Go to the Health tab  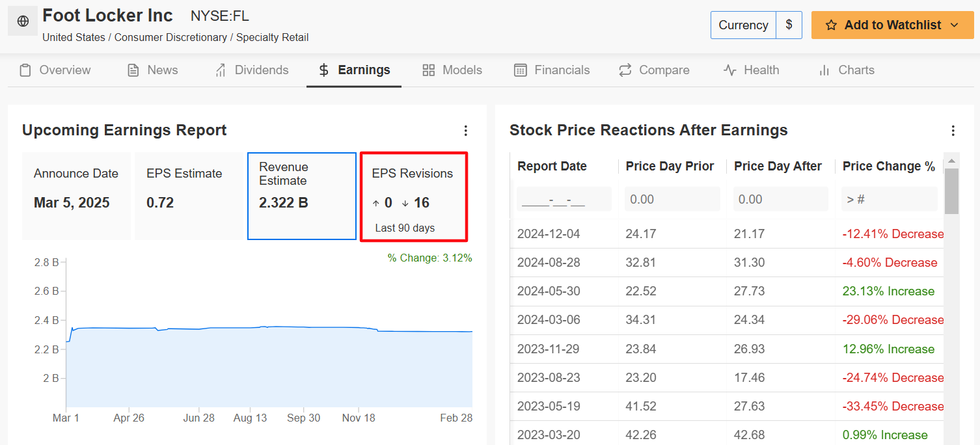(752, 70)
